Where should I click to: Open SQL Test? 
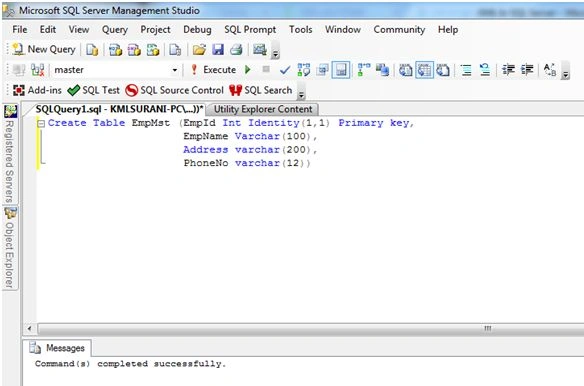click(93, 90)
